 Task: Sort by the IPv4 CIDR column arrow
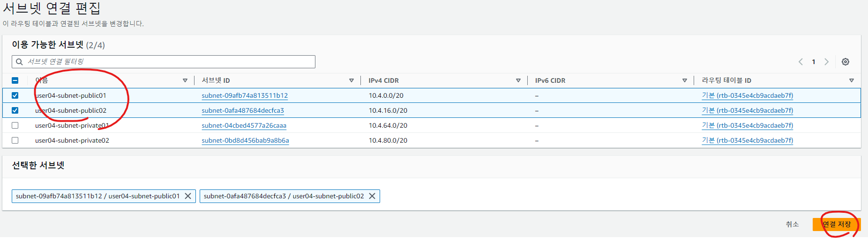pos(518,80)
